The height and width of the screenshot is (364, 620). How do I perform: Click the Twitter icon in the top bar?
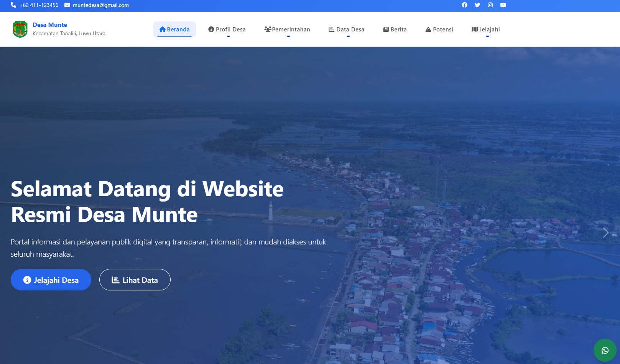[x=477, y=5]
